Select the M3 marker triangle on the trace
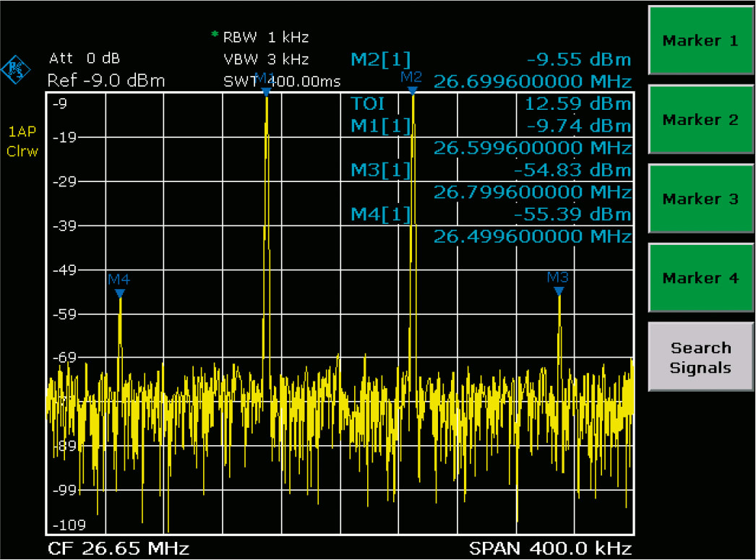Image resolution: width=756 pixels, height=560 pixels. tap(559, 291)
